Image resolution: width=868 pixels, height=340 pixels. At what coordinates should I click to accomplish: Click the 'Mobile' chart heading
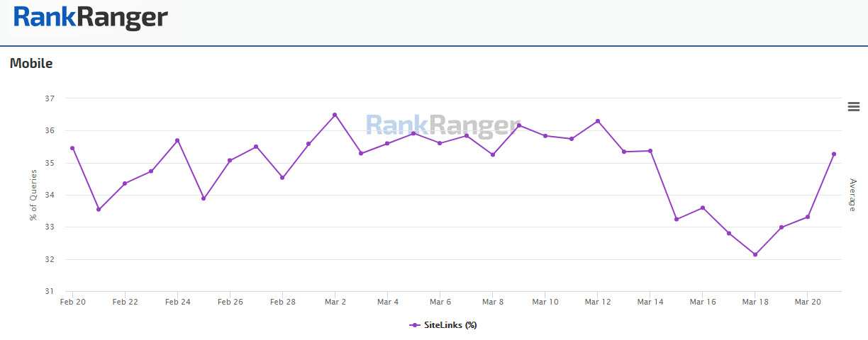(x=31, y=64)
